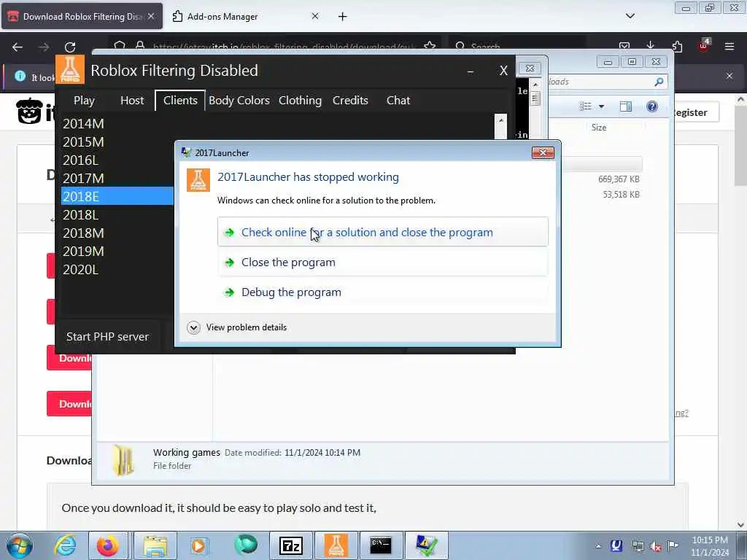Open Action Center flag tray icon
Screen dimensions: 747x560
click(673, 545)
